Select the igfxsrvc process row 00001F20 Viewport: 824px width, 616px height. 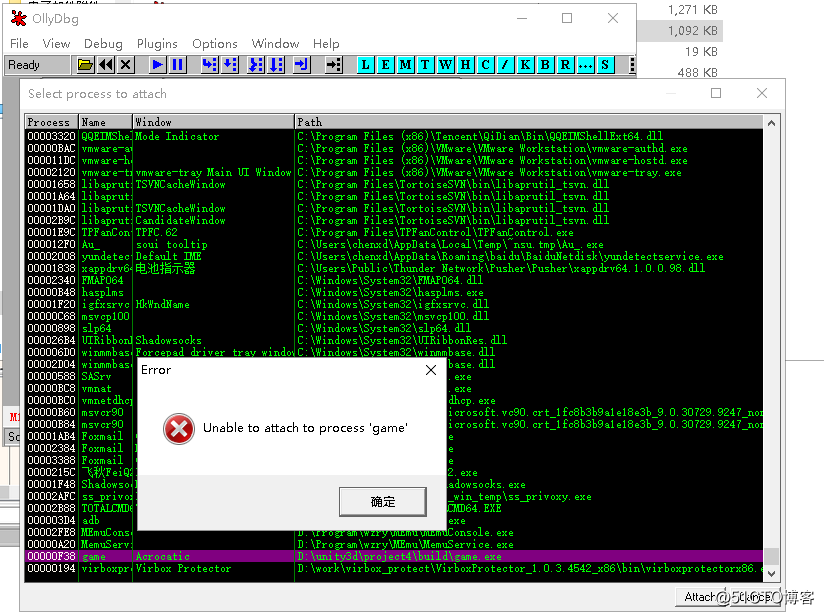394,304
